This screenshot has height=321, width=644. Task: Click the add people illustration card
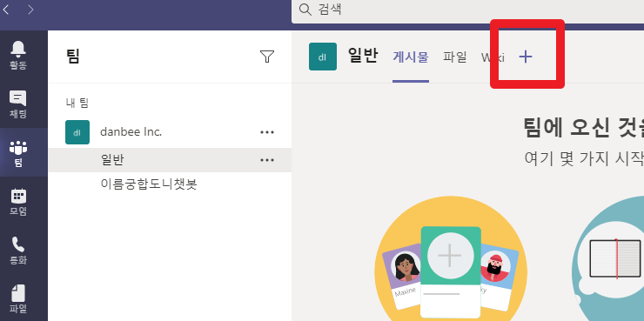(451, 271)
